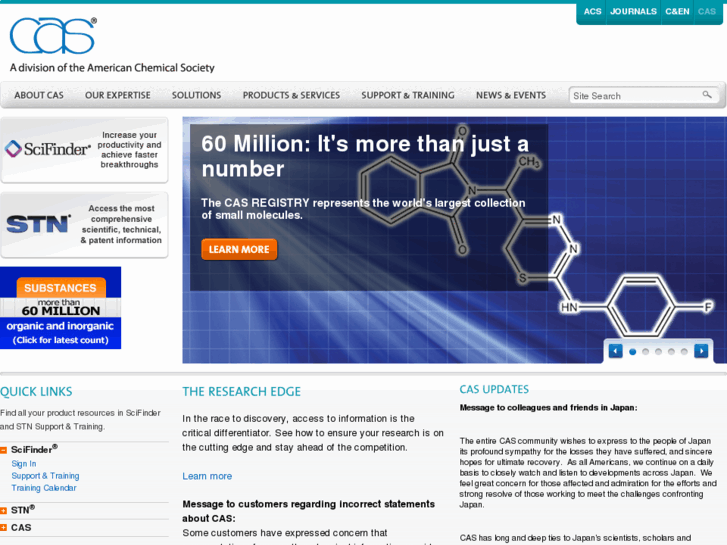This screenshot has width=727, height=545.
Task: Click the QUICK LINKS heading
Action: [x=36, y=392]
